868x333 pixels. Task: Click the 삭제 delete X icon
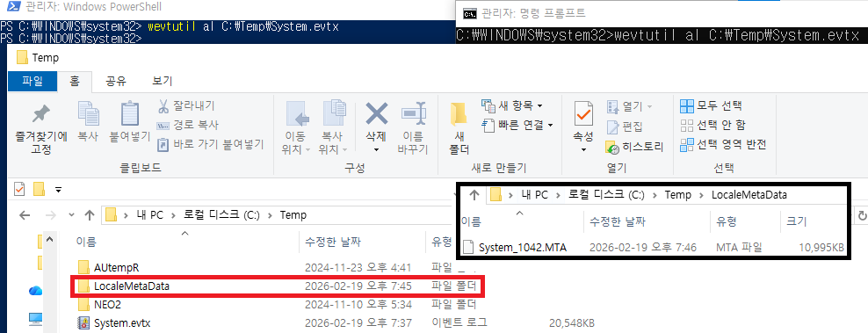(376, 113)
